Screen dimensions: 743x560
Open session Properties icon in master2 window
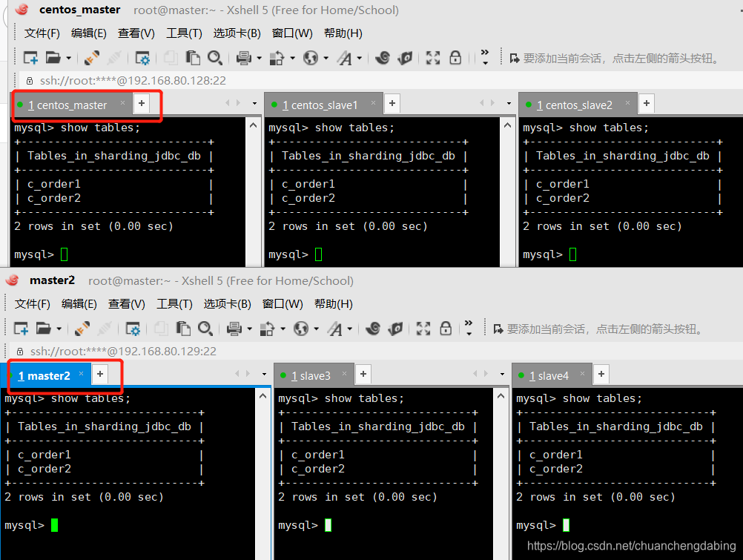pos(132,329)
